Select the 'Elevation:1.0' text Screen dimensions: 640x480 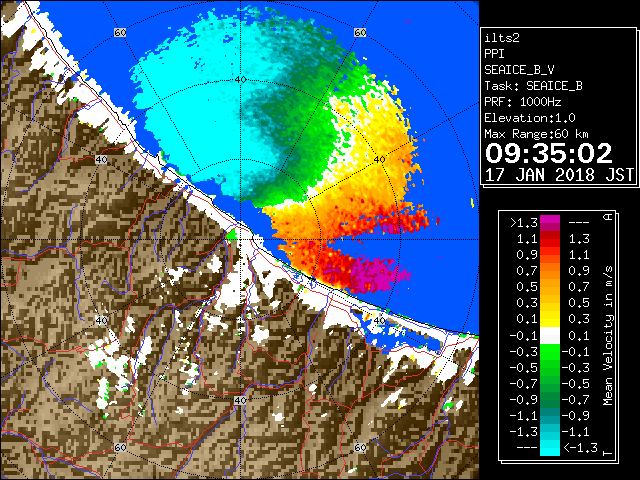coord(530,118)
